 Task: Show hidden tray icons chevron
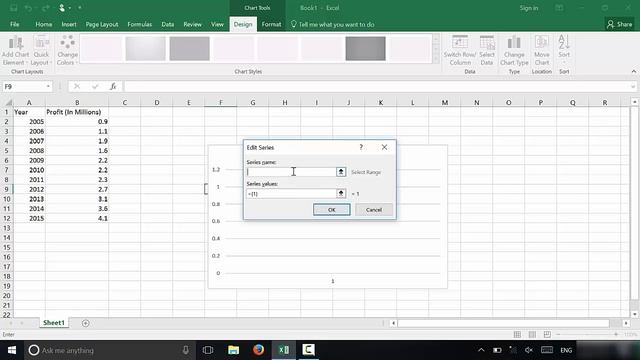click(x=481, y=350)
